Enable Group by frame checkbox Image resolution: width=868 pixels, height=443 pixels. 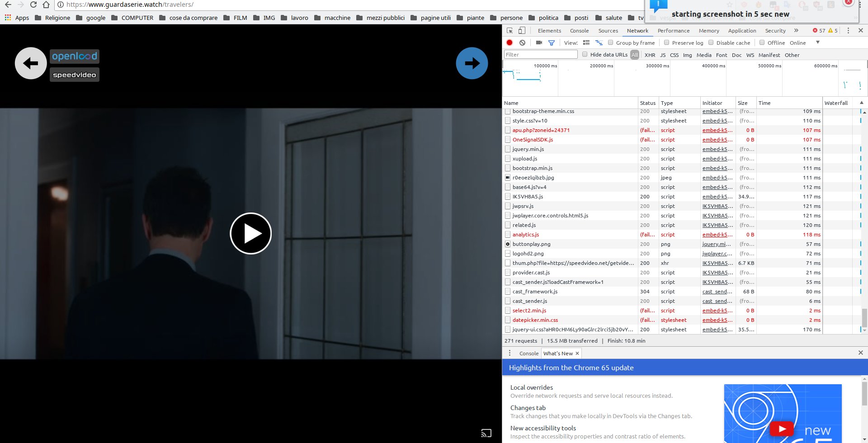(x=611, y=42)
